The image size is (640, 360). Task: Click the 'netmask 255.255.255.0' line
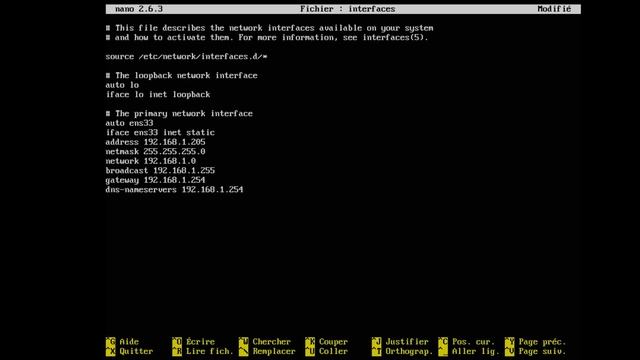[155, 151]
